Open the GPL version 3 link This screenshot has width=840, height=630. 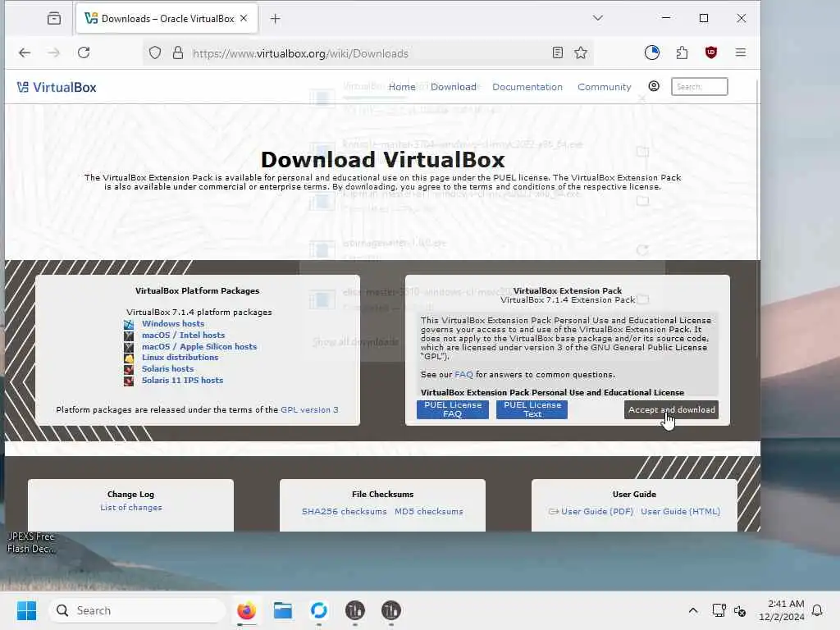click(x=309, y=410)
